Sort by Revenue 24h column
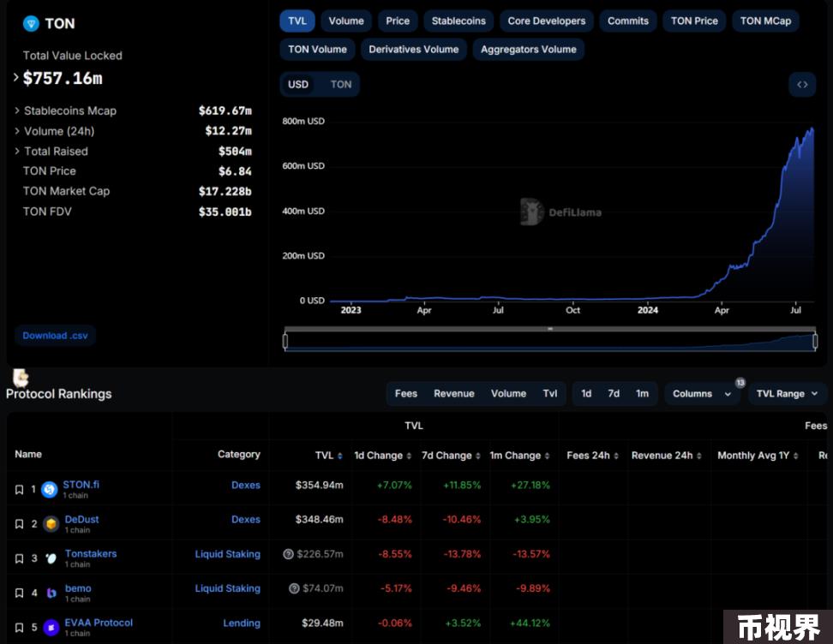The image size is (833, 644). point(699,456)
